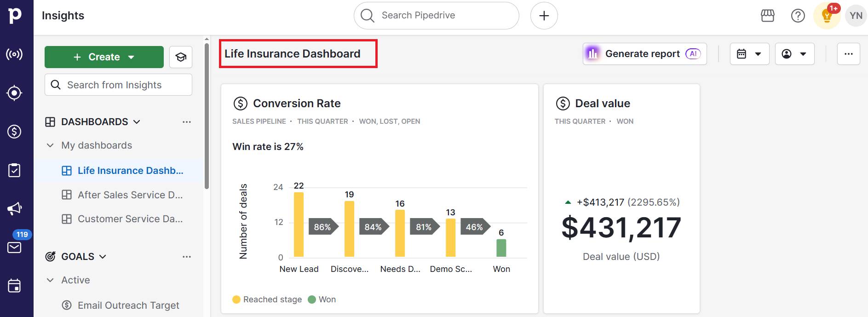Click the Needs D... stage bar
Screen dimensions: 868x317
point(400,233)
